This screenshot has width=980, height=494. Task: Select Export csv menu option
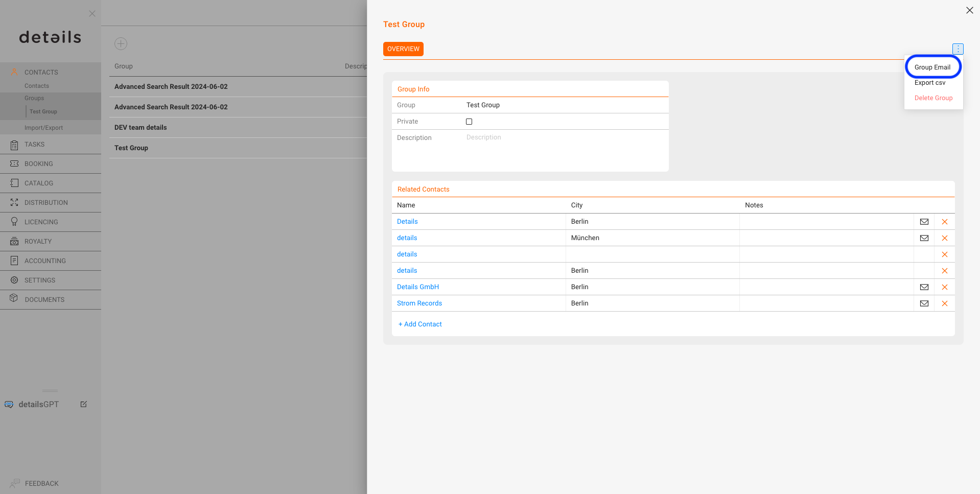929,83
